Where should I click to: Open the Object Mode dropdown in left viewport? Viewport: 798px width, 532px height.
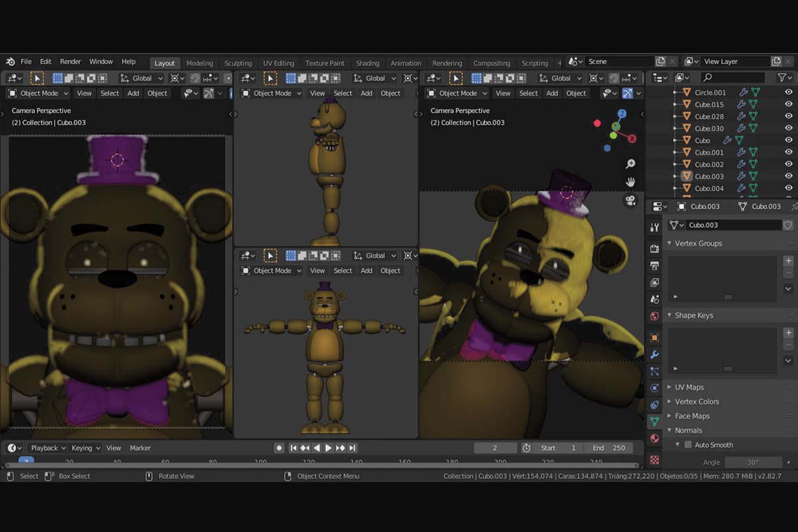point(38,94)
